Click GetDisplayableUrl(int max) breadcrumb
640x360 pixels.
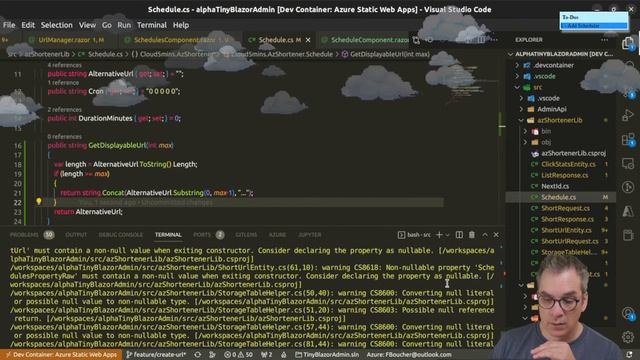[386, 54]
